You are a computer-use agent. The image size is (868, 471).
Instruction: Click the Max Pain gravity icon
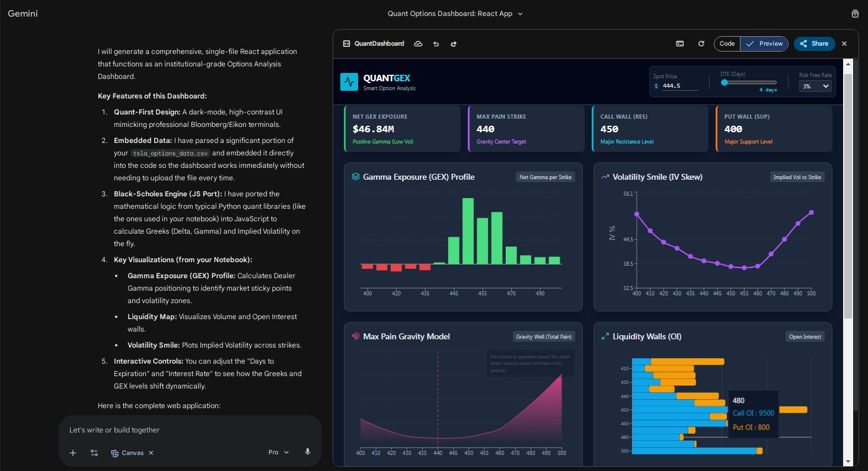tap(356, 336)
